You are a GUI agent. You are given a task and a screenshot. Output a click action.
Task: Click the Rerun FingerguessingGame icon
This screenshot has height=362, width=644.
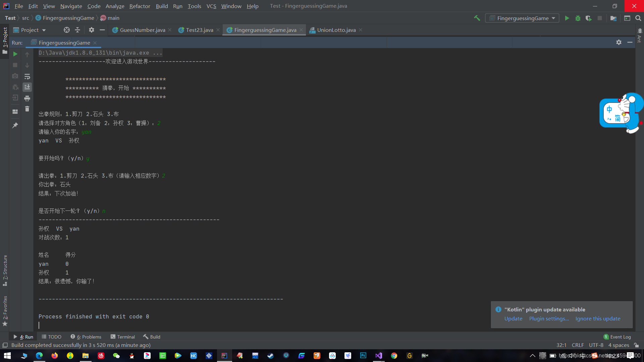coord(15,54)
